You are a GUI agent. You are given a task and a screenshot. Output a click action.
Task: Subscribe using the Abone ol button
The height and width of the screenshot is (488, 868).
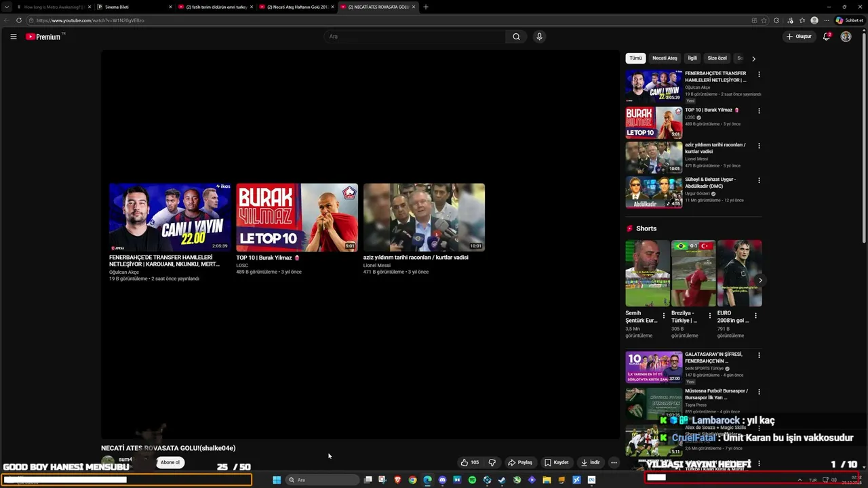click(170, 462)
